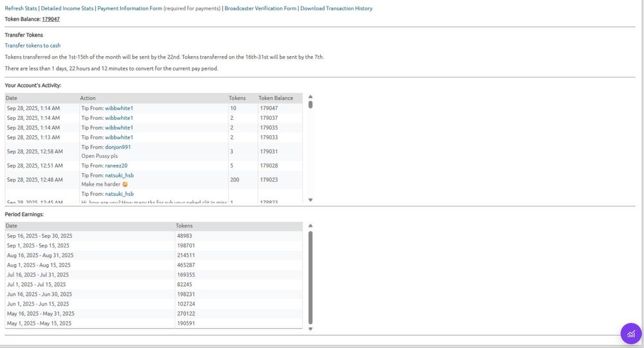Open the Payment Information Form link
Viewport: 644px width, 348px height.
point(130,8)
